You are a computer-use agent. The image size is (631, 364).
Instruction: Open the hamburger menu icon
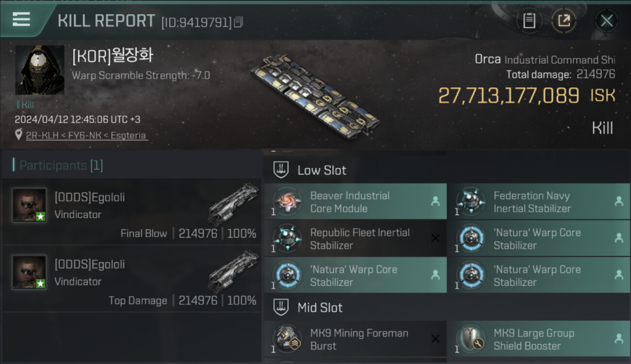(21, 19)
